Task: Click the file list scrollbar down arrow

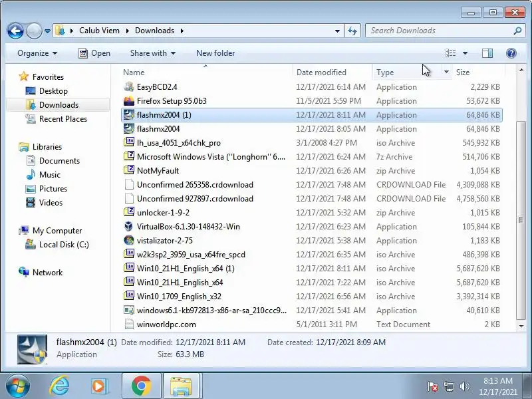Action: click(x=521, y=326)
